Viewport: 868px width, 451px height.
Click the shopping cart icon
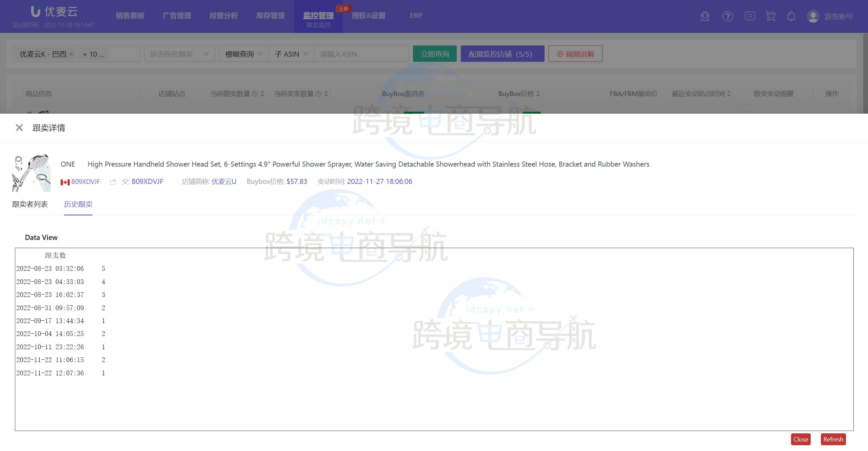point(770,16)
